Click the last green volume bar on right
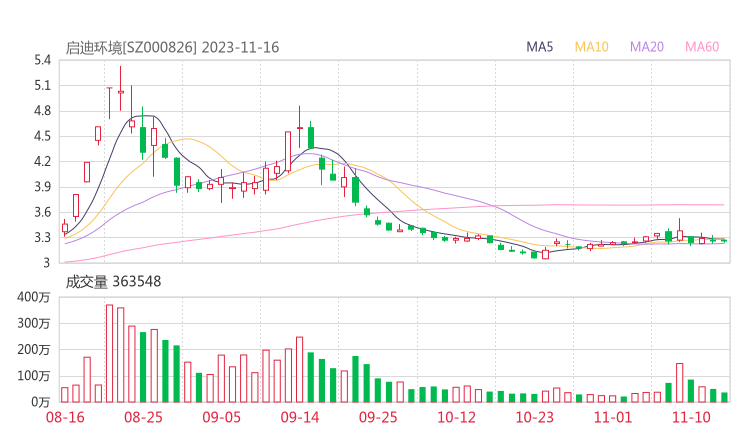The image size is (740, 440). point(724,398)
